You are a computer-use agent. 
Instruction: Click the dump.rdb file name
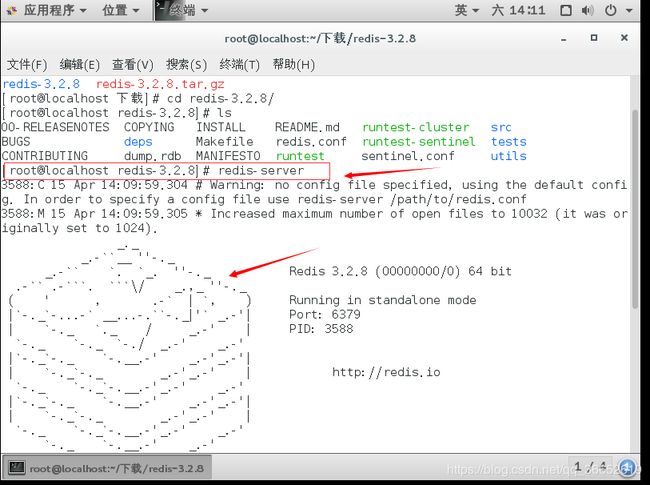[153, 156]
